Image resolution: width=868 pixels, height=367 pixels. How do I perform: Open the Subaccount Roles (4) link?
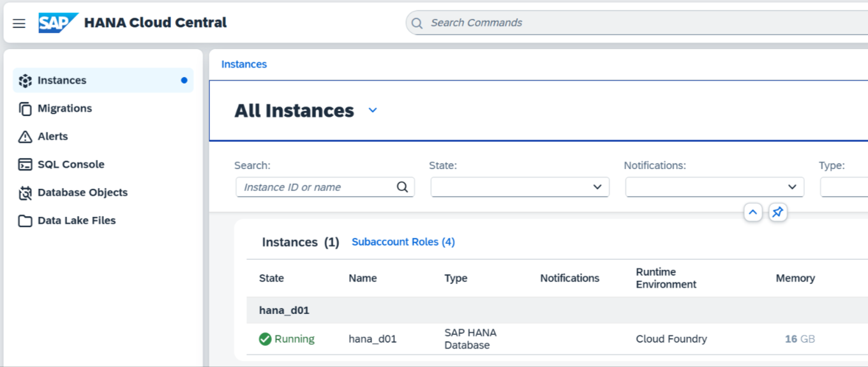tap(403, 242)
